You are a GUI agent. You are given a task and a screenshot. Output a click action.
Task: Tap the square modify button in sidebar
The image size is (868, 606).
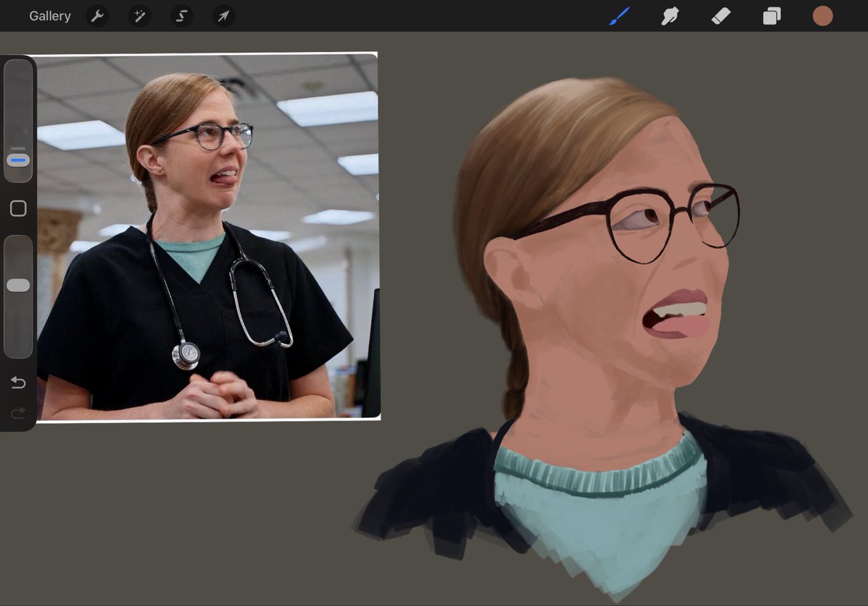[18, 209]
